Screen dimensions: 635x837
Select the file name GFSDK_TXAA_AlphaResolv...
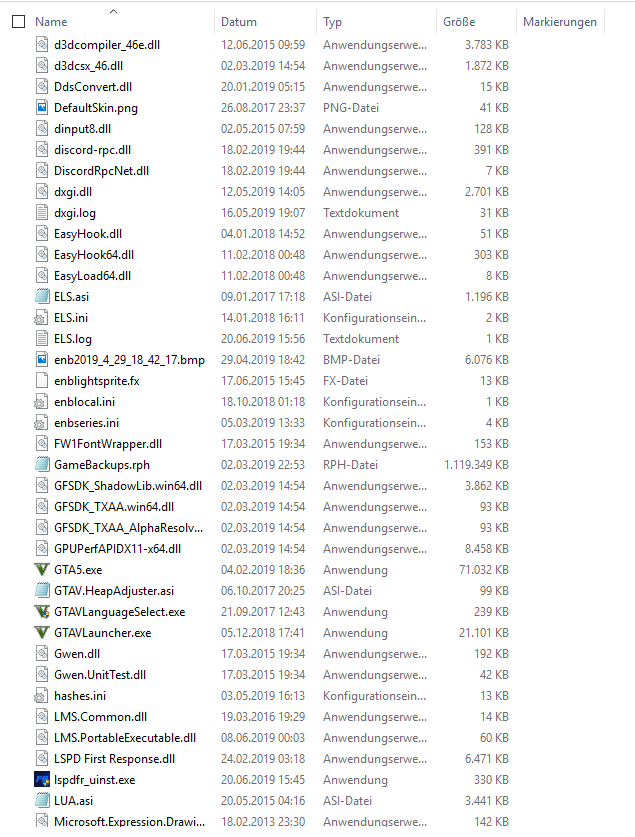[x=129, y=528]
